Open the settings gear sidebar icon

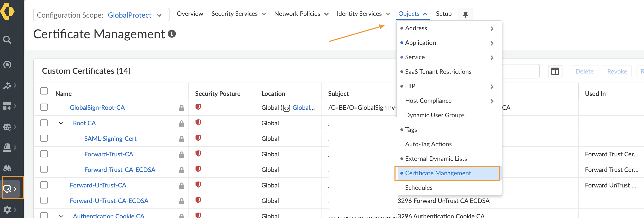point(7,209)
